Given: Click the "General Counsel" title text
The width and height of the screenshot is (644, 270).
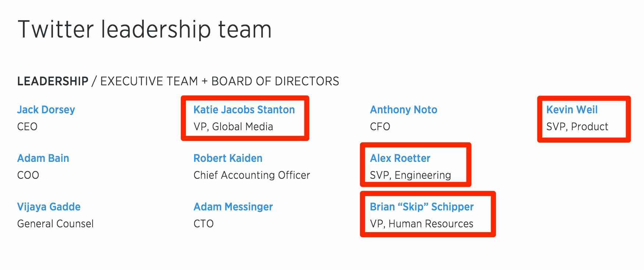Looking at the screenshot, I should coord(56,224).
